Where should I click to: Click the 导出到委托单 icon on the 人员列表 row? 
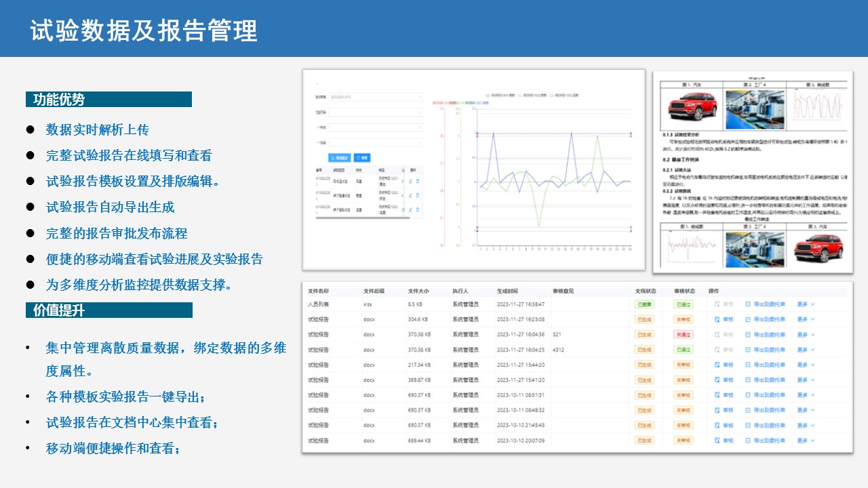[x=748, y=304]
